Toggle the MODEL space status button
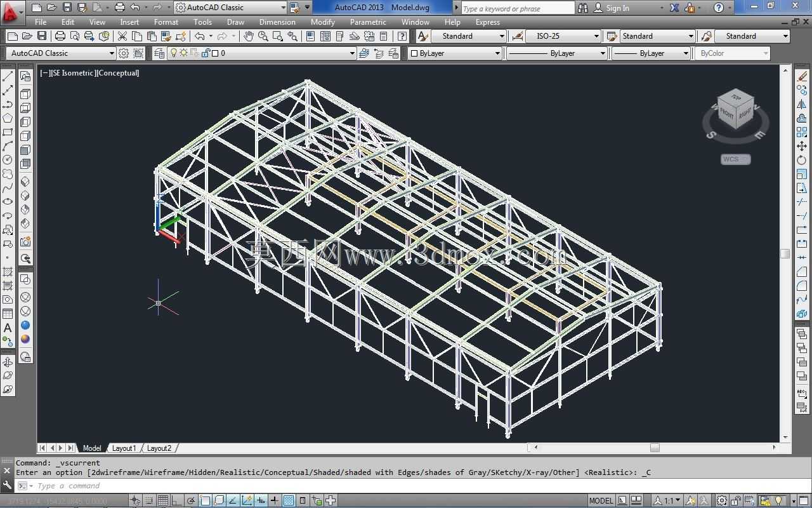Screen dimensions: 812x508 [x=601, y=500]
